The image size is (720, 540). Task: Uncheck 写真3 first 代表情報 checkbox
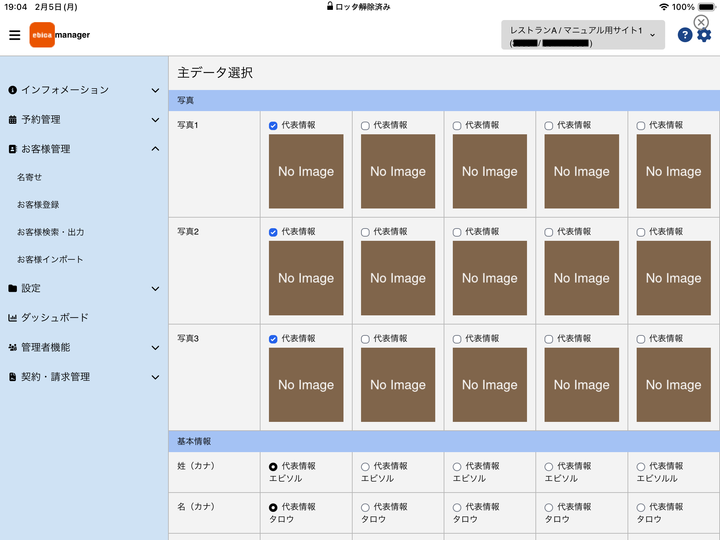273,339
